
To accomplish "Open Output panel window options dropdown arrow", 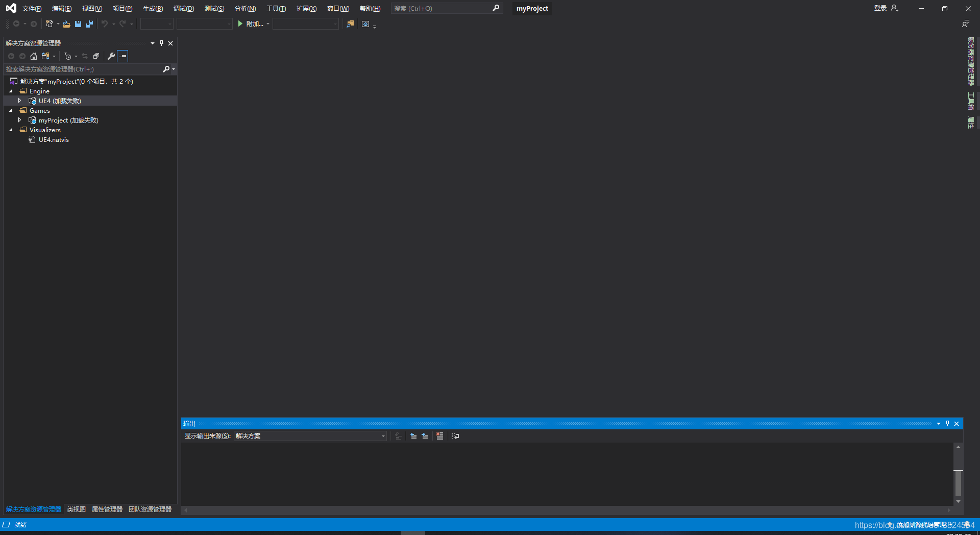I will (938, 423).
